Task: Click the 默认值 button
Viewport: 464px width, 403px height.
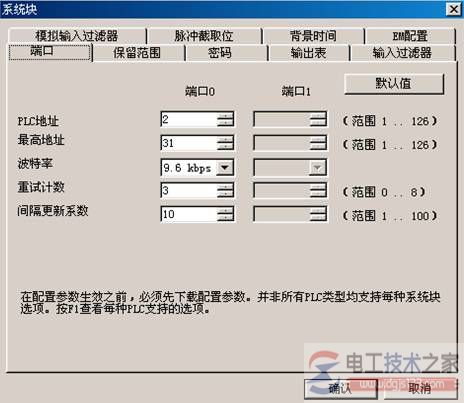Action: click(x=394, y=84)
